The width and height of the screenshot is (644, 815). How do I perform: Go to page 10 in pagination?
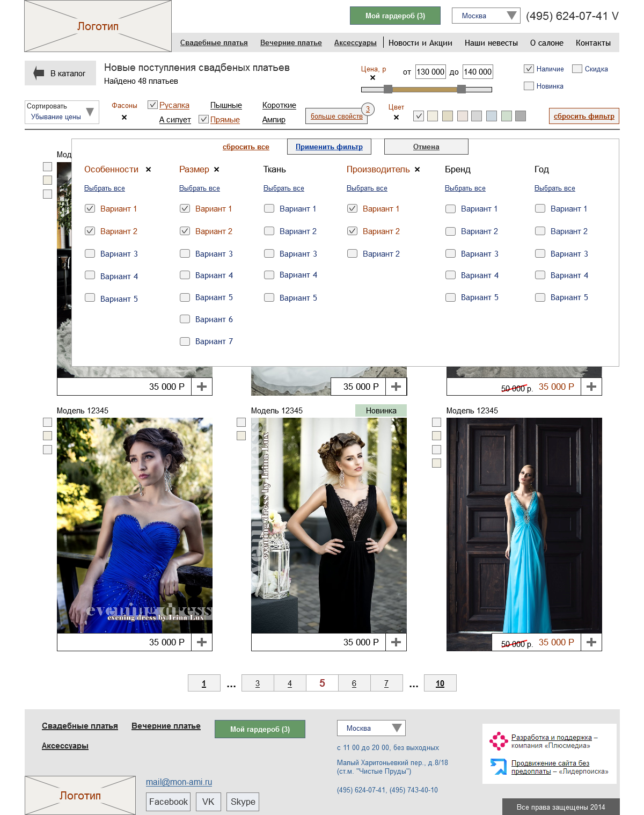click(440, 683)
